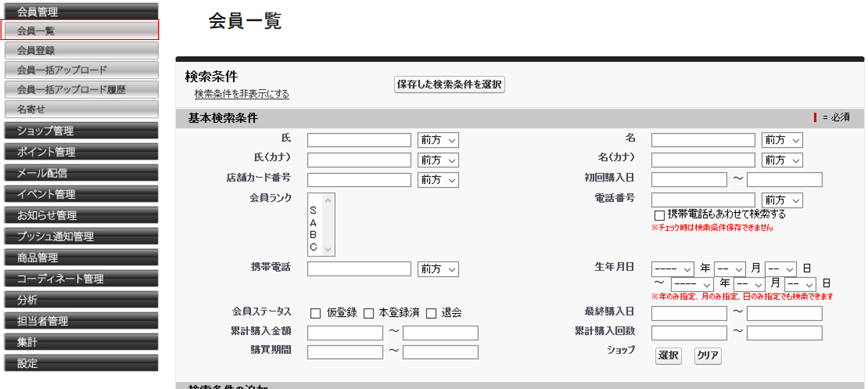Open the 生年月日 start year dropdown
The width and height of the screenshot is (868, 389).
coord(672,269)
